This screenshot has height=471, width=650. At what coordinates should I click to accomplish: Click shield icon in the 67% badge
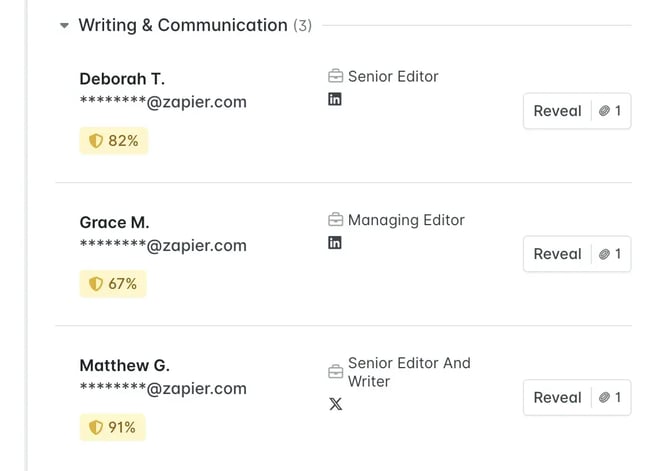(x=96, y=285)
